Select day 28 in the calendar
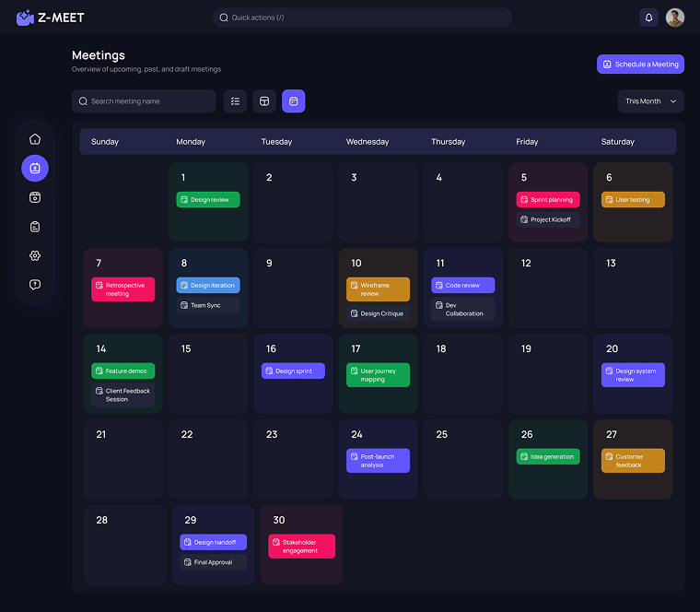The image size is (700, 612). (x=125, y=545)
